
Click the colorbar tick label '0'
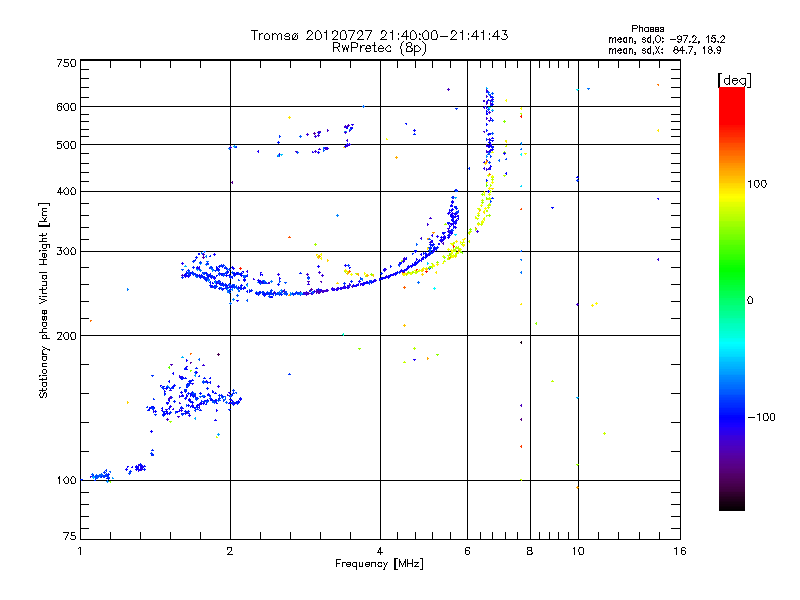750,301
